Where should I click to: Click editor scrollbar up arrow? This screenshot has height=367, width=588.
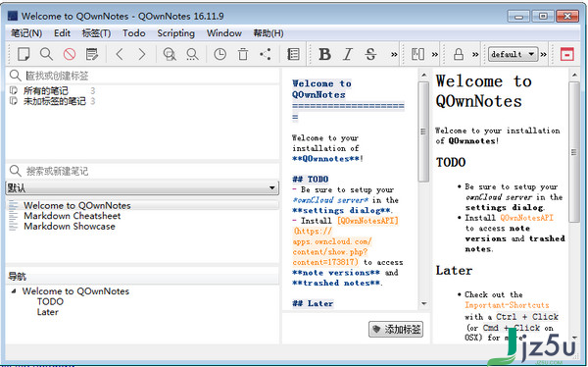[x=423, y=76]
